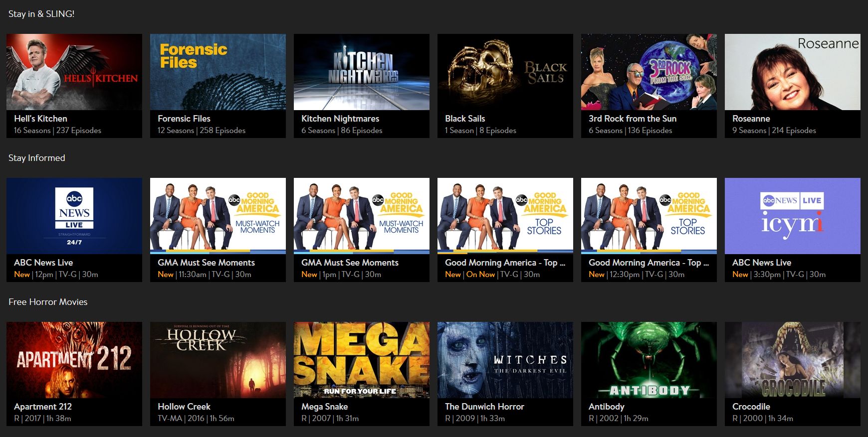Open the ABC News Live title above 3:30pm

[x=762, y=263]
